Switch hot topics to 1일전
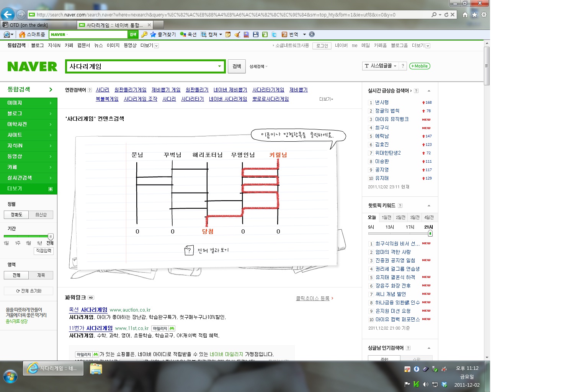The image size is (567, 392). point(386,217)
